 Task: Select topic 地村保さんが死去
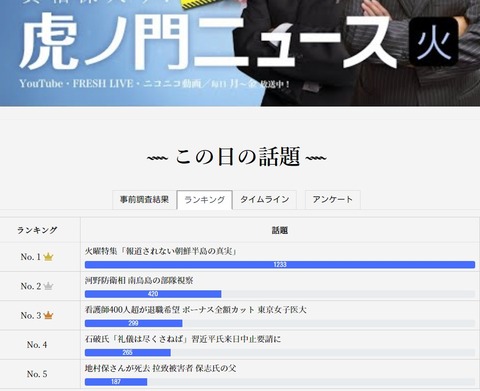(117, 369)
